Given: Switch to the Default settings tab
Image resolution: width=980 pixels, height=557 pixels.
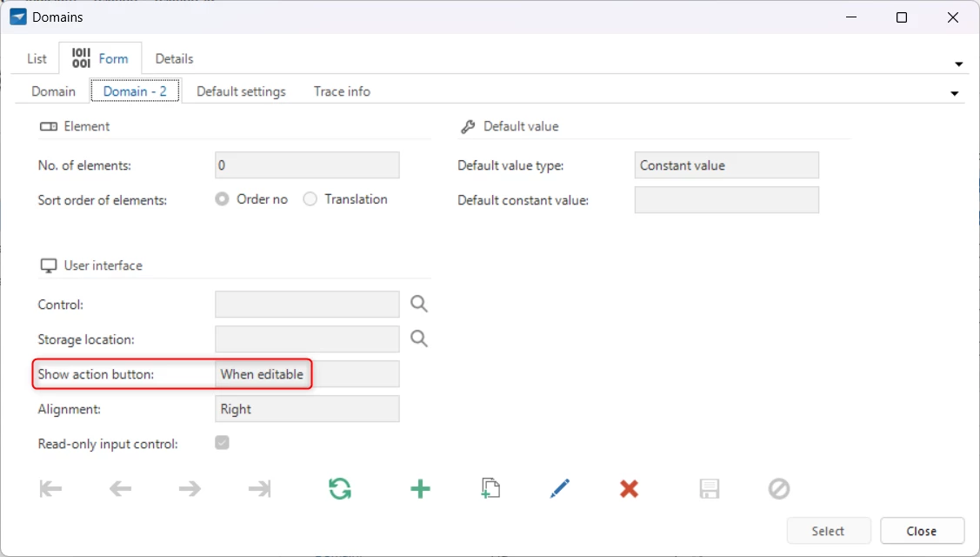Looking at the screenshot, I should coord(241,91).
